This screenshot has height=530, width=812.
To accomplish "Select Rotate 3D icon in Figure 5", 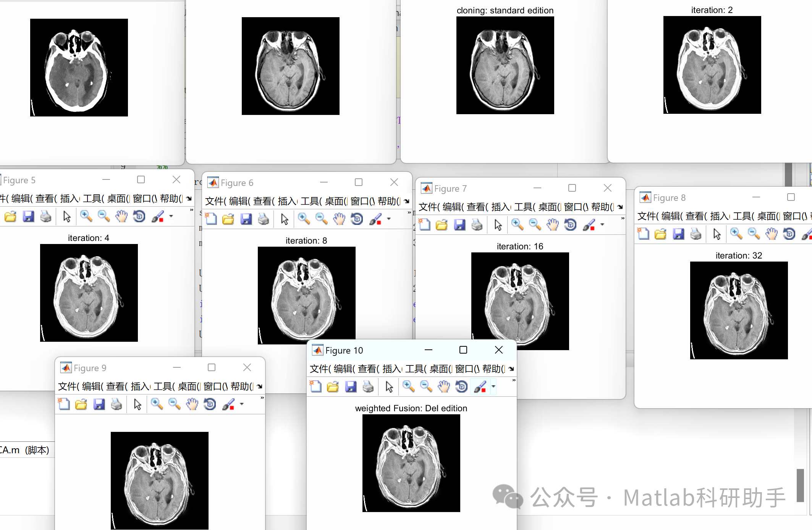I will 139,217.
